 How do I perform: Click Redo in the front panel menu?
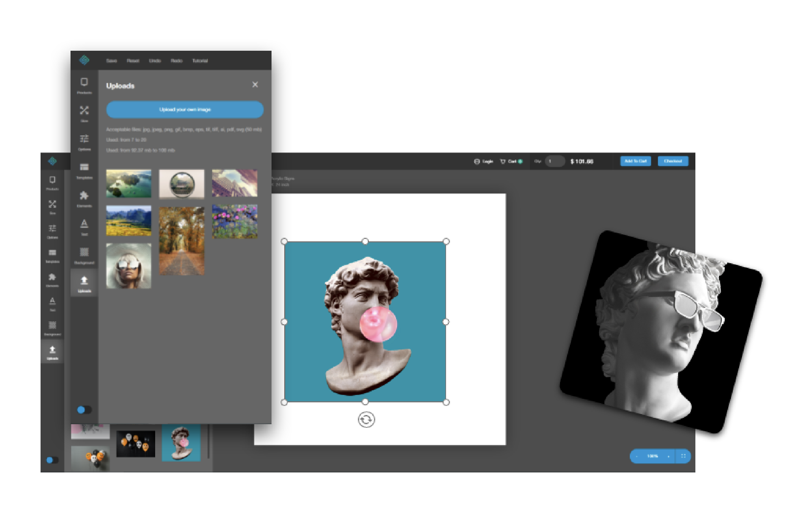(x=176, y=61)
